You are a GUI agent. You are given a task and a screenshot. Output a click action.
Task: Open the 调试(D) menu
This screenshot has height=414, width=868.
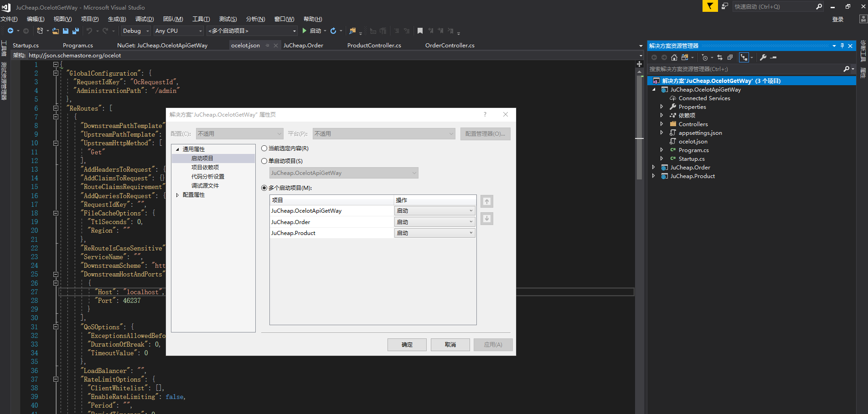[x=145, y=19]
